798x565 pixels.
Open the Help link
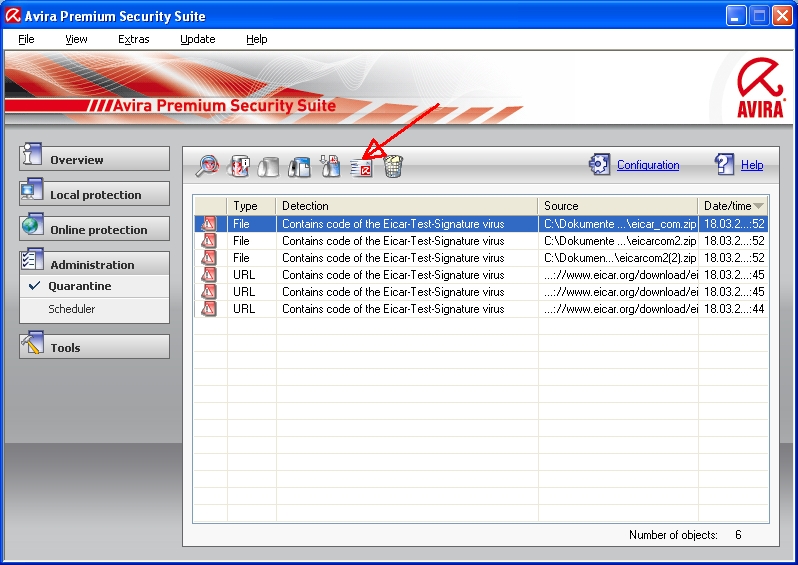point(752,165)
